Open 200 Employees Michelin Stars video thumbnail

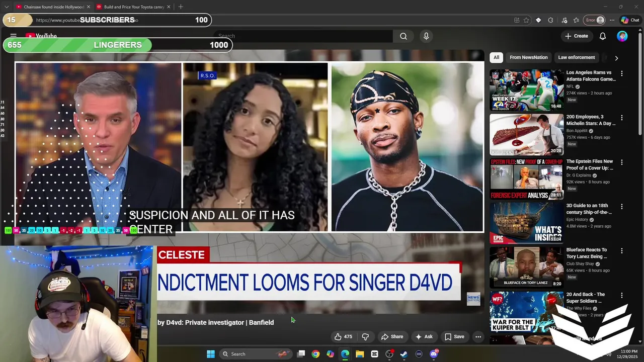pos(526,134)
